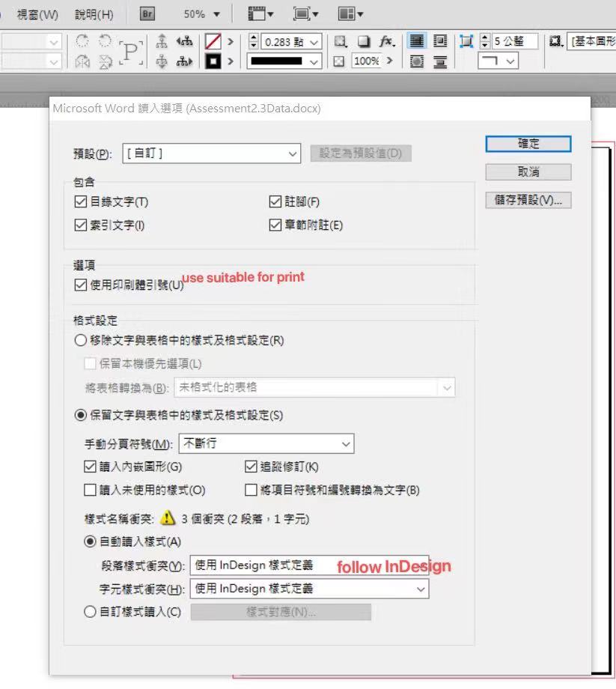
Task: Click the 儲存預設(V)... button
Action: pos(528,200)
